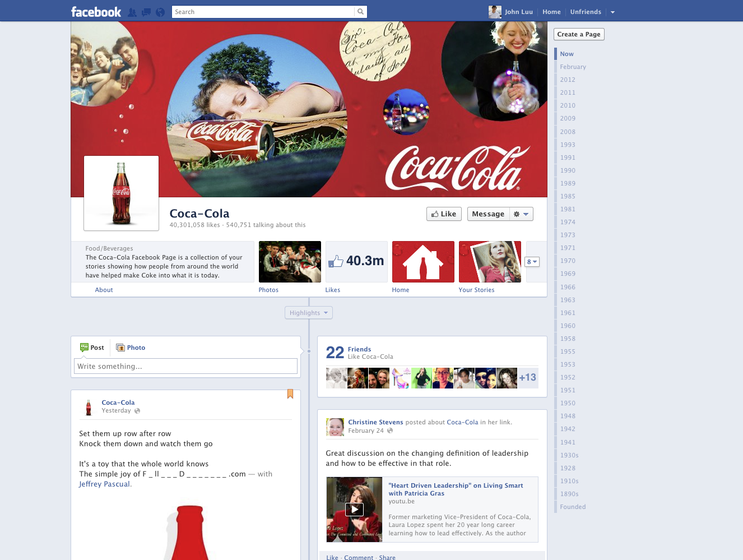
Task: Click the Your Stories label link
Action: tap(476, 290)
